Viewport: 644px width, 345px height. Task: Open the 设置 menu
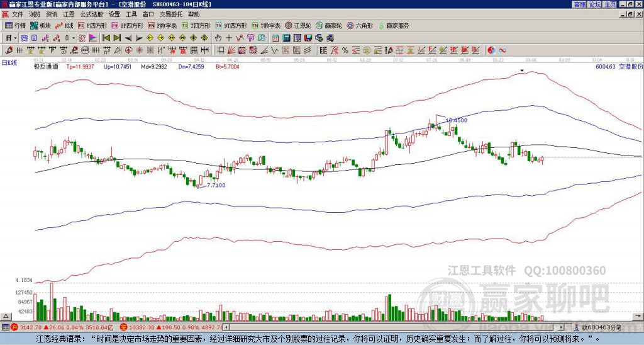114,14
